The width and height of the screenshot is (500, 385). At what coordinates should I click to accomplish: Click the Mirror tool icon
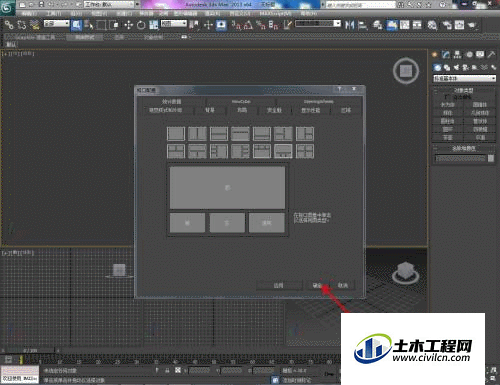tap(349, 25)
